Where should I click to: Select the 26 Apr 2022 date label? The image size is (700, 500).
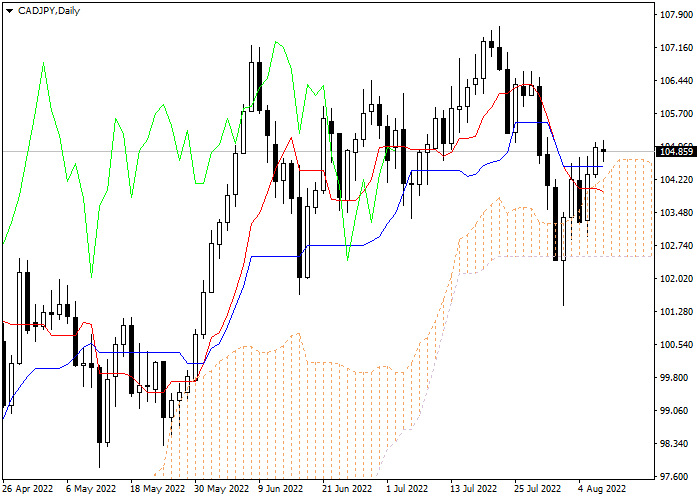[28, 489]
